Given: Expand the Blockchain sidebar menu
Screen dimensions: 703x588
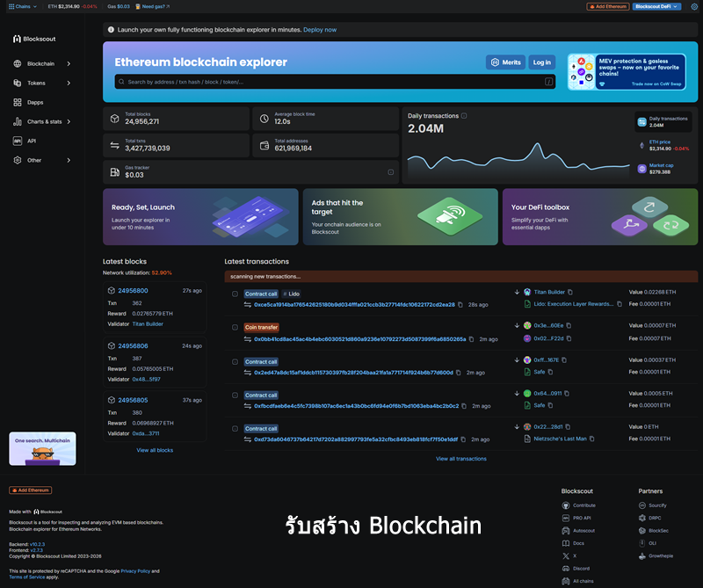Looking at the screenshot, I should 42,63.
